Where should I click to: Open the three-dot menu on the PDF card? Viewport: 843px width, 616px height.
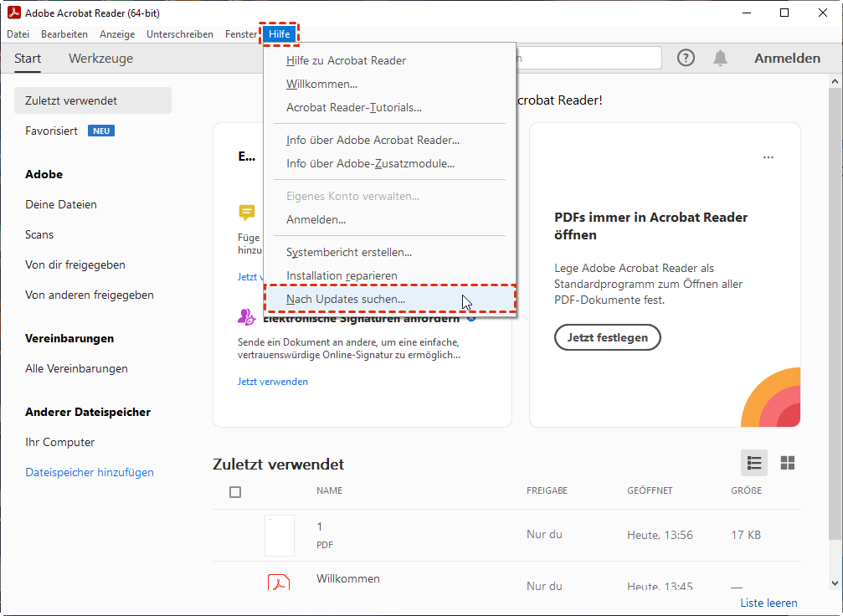[x=768, y=157]
